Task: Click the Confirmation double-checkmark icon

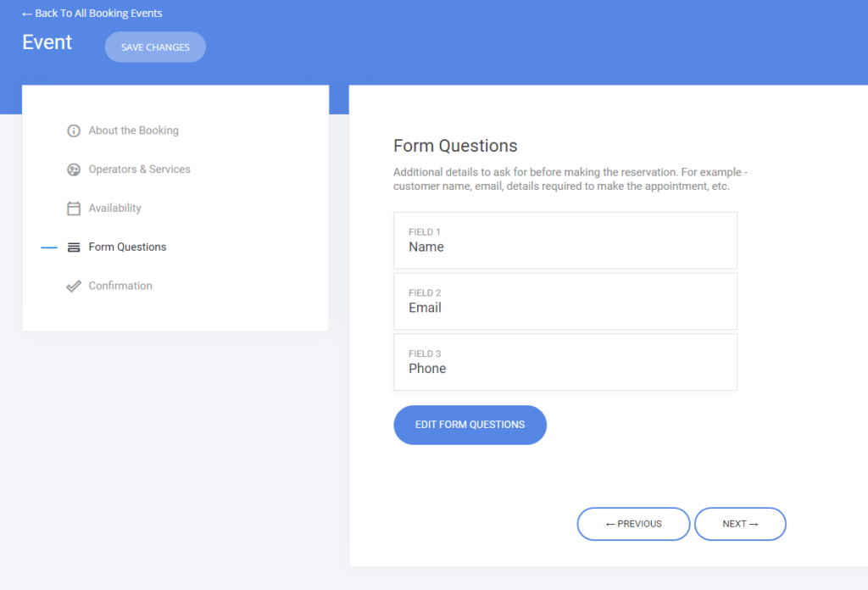Action: pos(74,287)
